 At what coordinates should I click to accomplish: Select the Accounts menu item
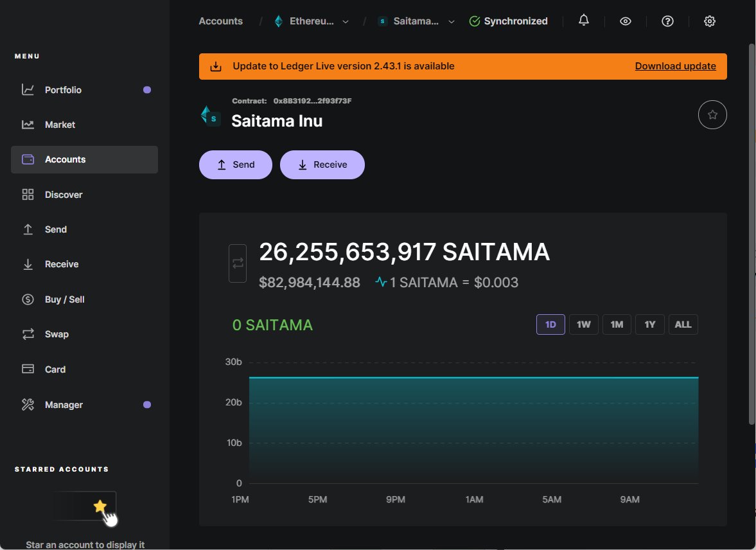click(84, 160)
